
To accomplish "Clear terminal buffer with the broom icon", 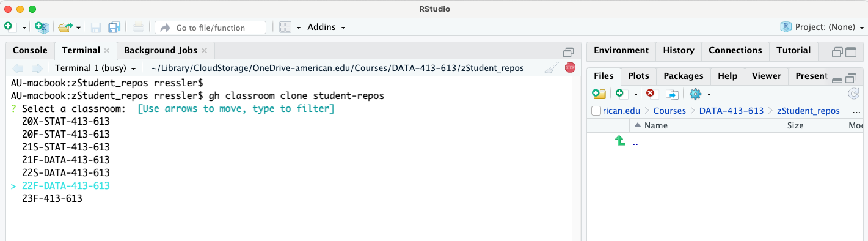I will (552, 68).
